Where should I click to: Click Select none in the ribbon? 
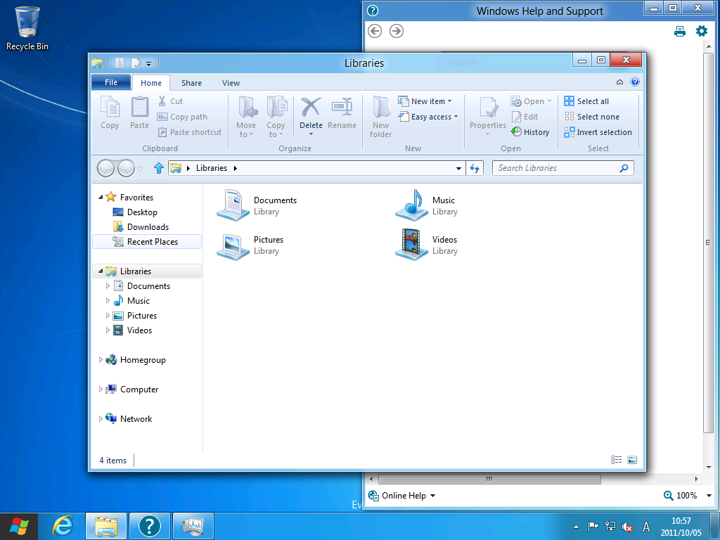[x=591, y=117]
